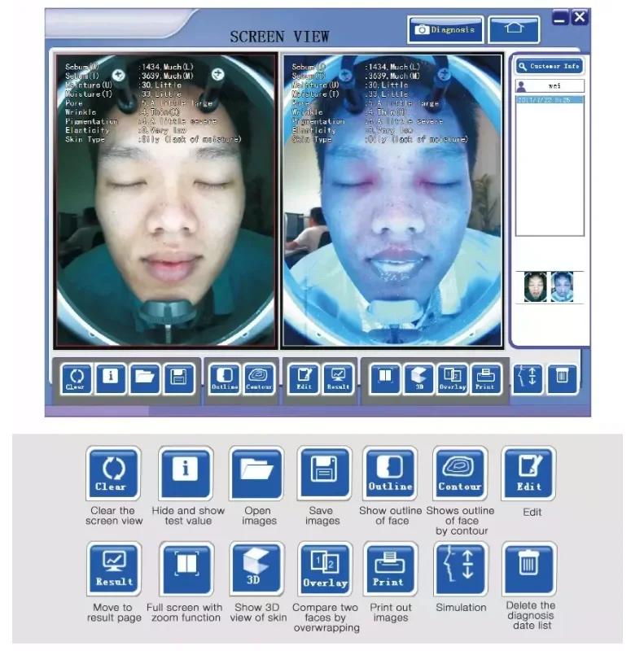Click the Print button in the app toolbar
644x655 pixels.
[485, 379]
